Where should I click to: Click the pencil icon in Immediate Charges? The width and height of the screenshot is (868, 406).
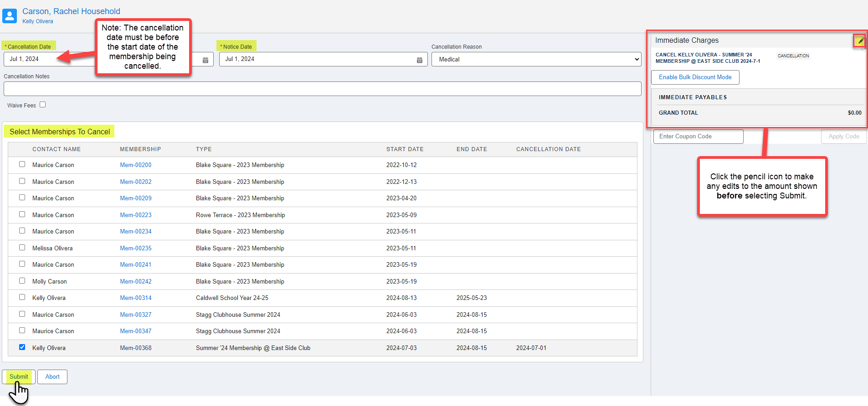pyautogui.click(x=860, y=41)
